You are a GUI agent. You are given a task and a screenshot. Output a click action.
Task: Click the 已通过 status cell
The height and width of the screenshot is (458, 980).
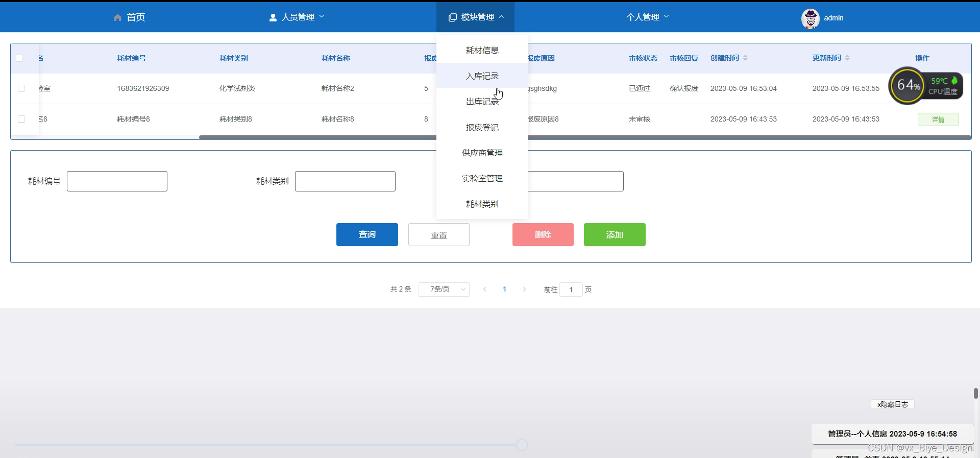(640, 88)
